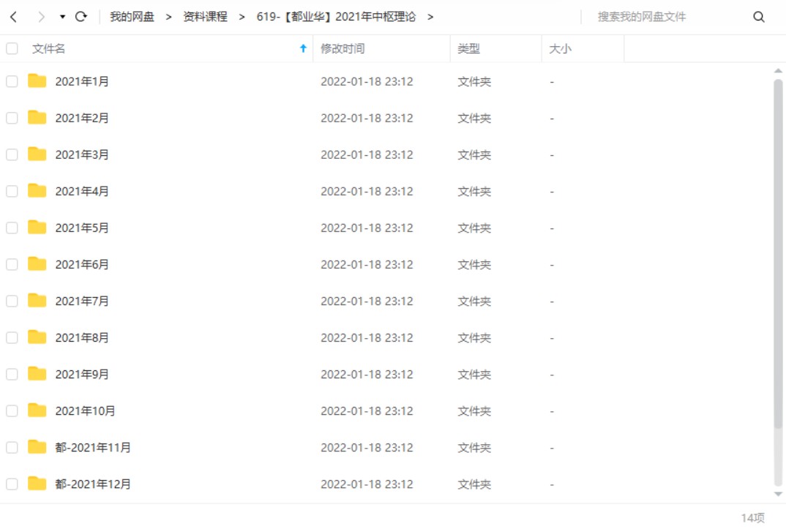This screenshot has height=532, width=786.
Task: Click the 都-2021年11月 folder icon
Action: (37, 447)
